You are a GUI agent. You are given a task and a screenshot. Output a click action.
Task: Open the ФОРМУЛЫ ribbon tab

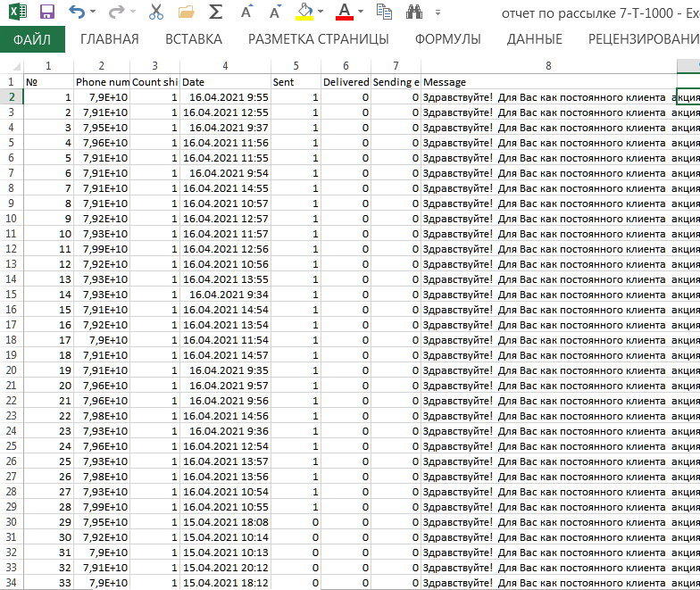[448, 39]
